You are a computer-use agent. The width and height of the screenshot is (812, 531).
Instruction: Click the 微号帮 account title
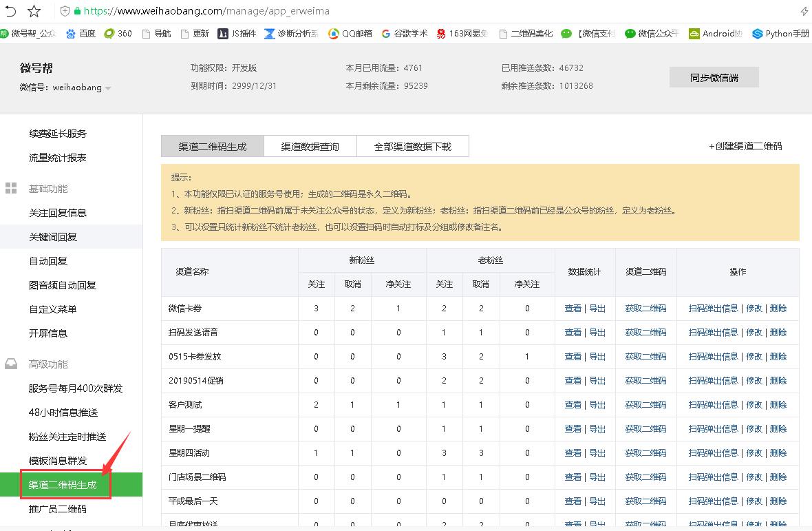tap(36, 68)
